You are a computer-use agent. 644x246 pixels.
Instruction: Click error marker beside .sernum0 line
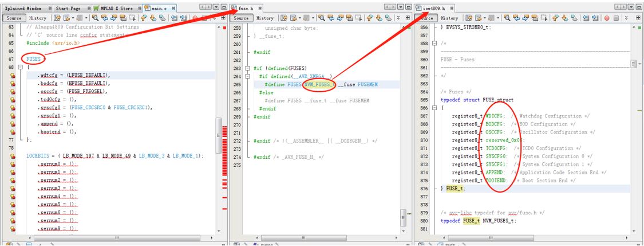(13, 164)
